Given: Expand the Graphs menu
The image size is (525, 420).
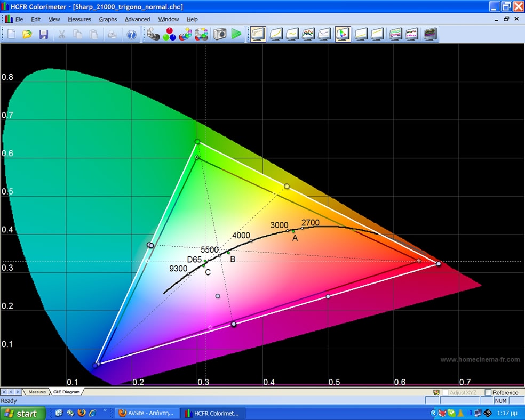Looking at the screenshot, I should 108,19.
